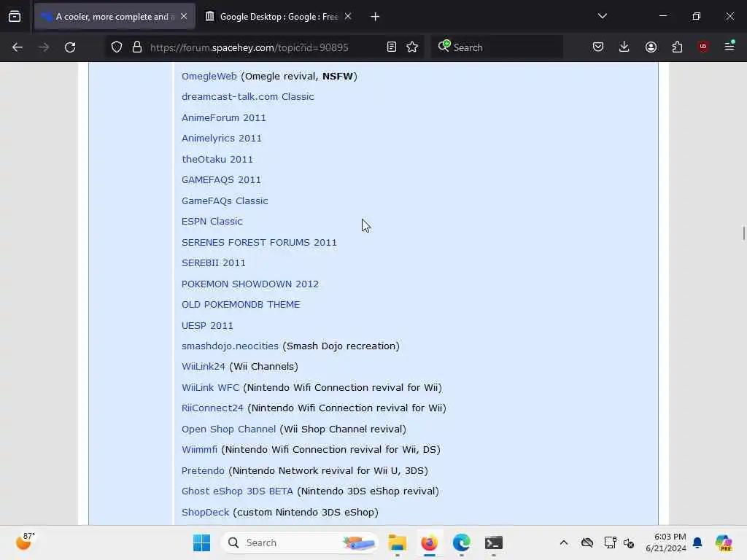Open the WiiLink WFC link

[211, 388]
